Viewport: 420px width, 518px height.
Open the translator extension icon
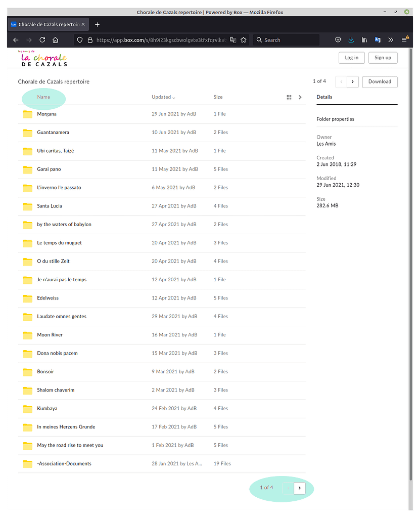tap(378, 40)
